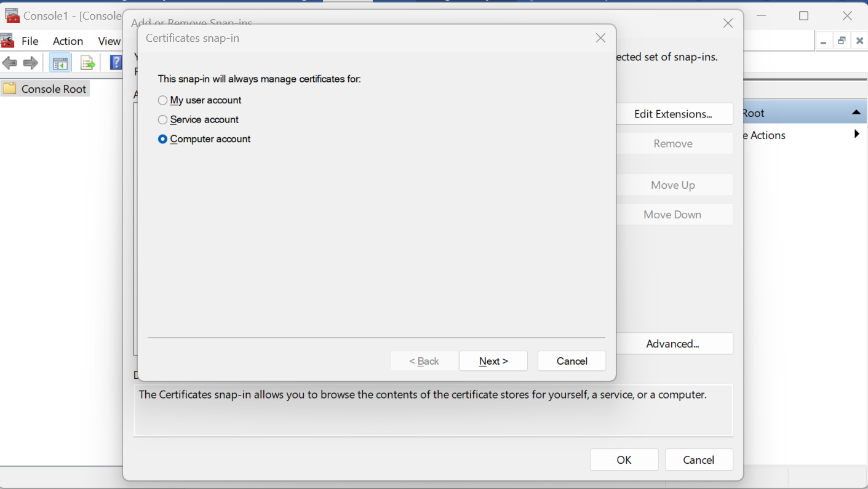Collapse the Console Root actions section arrow
The height and width of the screenshot is (489, 868).
(856, 113)
